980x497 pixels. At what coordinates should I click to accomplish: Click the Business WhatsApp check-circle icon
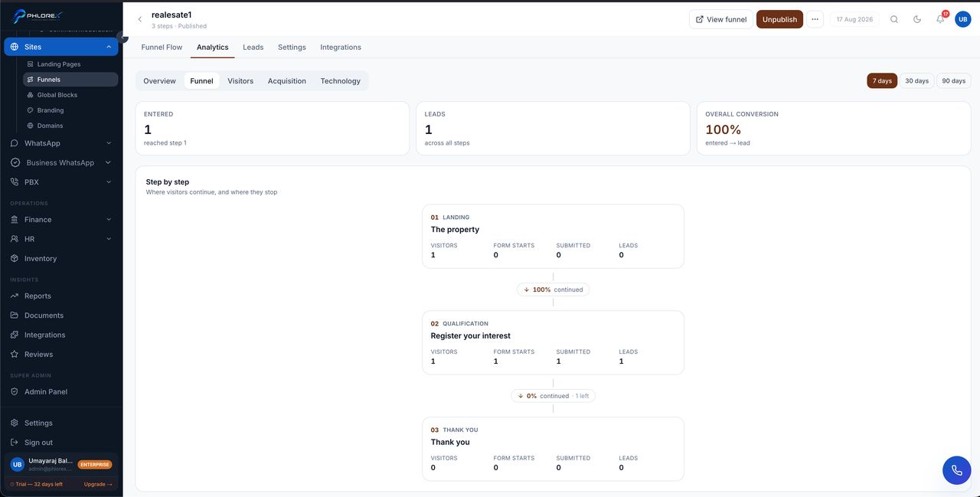15,162
